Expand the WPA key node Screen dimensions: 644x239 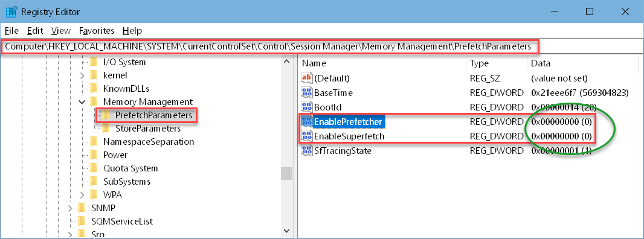[x=82, y=194]
